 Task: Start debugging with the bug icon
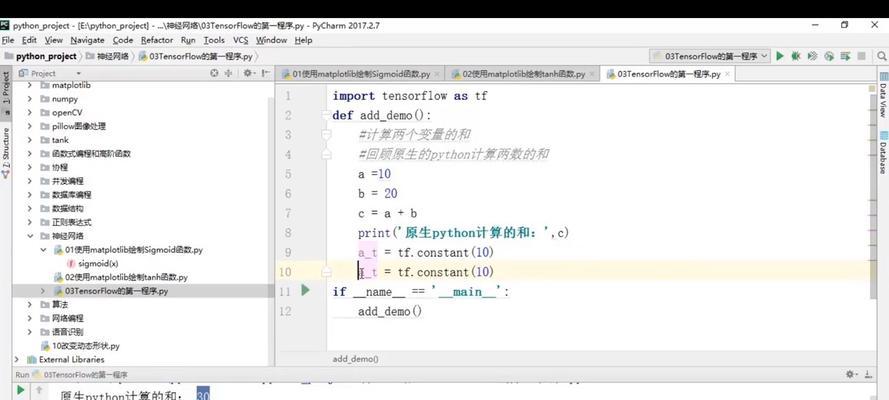(x=796, y=56)
